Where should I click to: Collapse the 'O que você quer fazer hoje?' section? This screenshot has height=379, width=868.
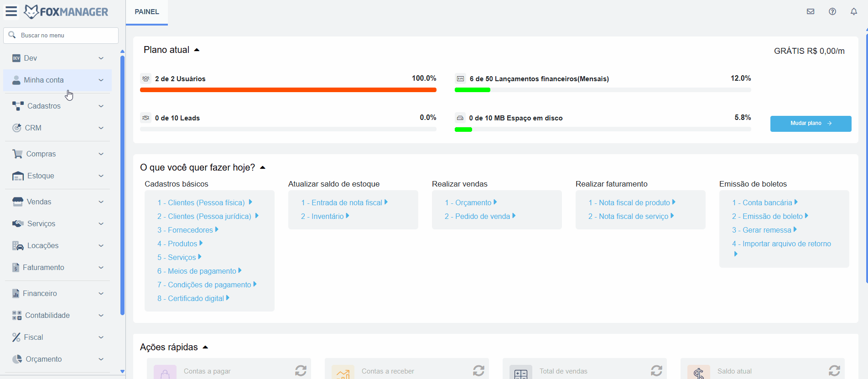click(263, 168)
